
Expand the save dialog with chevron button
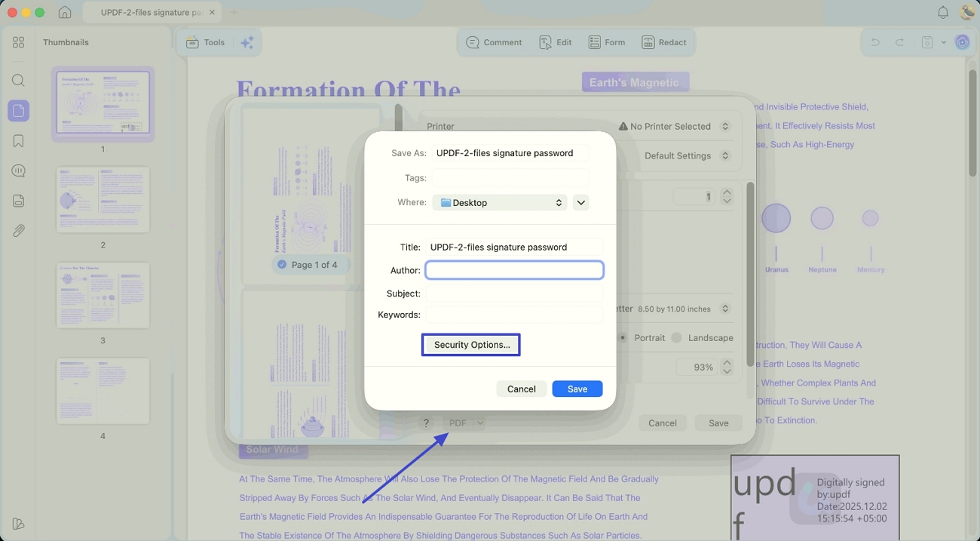tap(580, 202)
